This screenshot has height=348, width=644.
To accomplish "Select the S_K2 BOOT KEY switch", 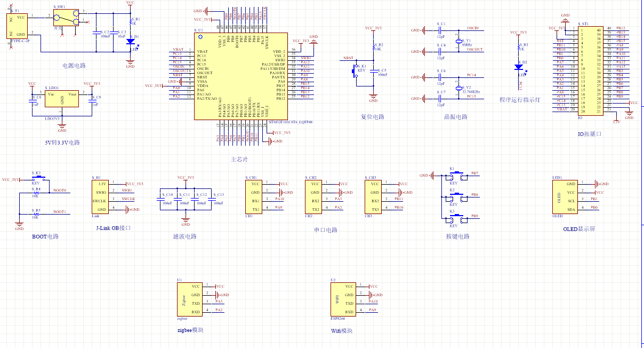I will 39,179.
